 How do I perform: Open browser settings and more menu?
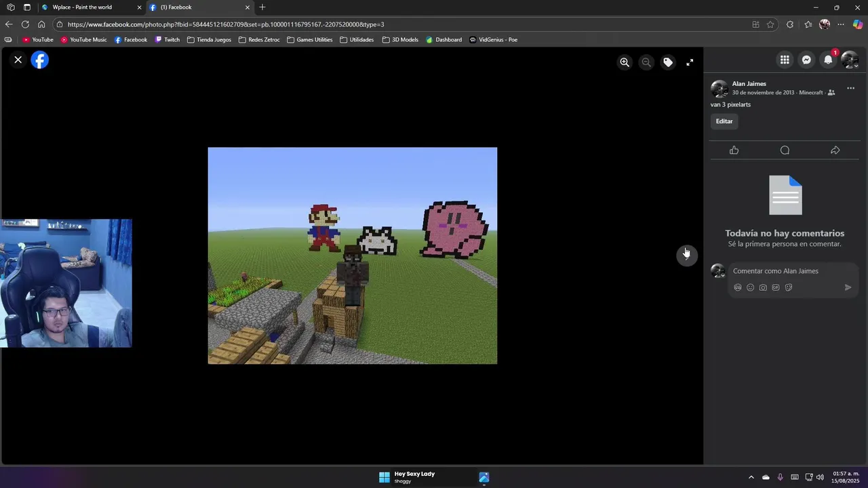841,24
